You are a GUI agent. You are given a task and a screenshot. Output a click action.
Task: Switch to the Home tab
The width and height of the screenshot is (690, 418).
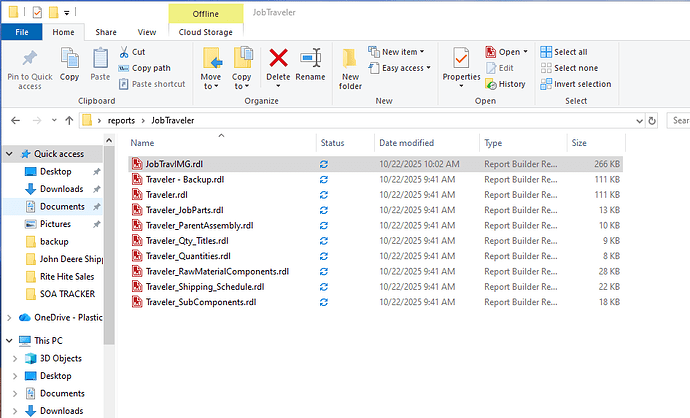coord(63,32)
